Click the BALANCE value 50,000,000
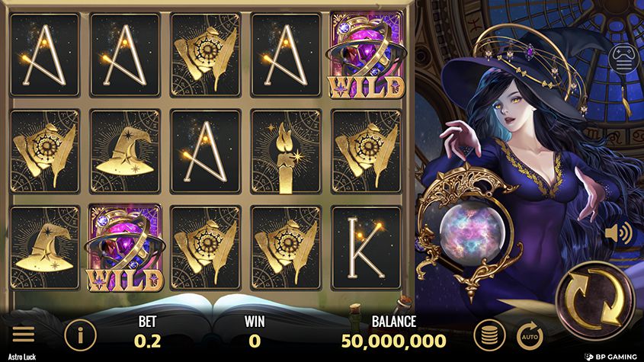 (393, 341)
